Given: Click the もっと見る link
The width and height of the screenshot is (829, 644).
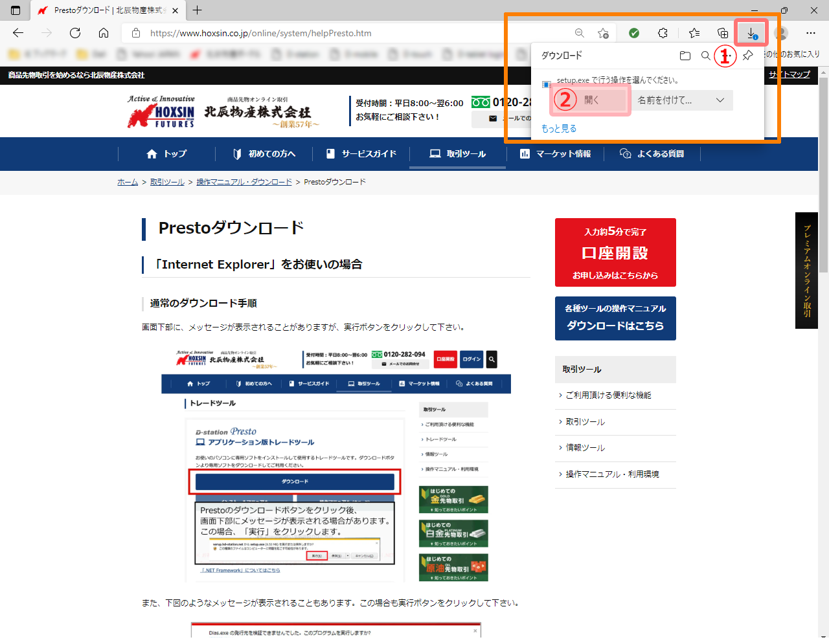Looking at the screenshot, I should click(559, 129).
